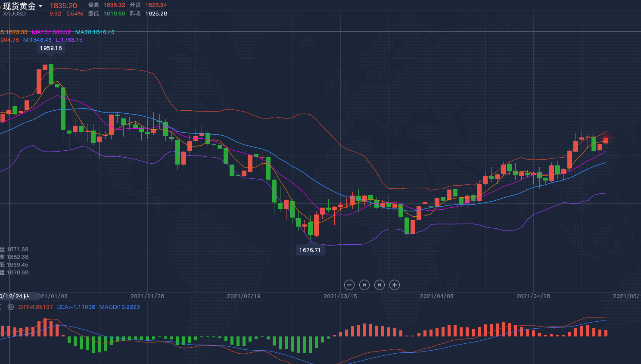This screenshot has height=364, width=641.
Task: Click the latest candle's glowing red price dot
Action: click(x=606, y=140)
